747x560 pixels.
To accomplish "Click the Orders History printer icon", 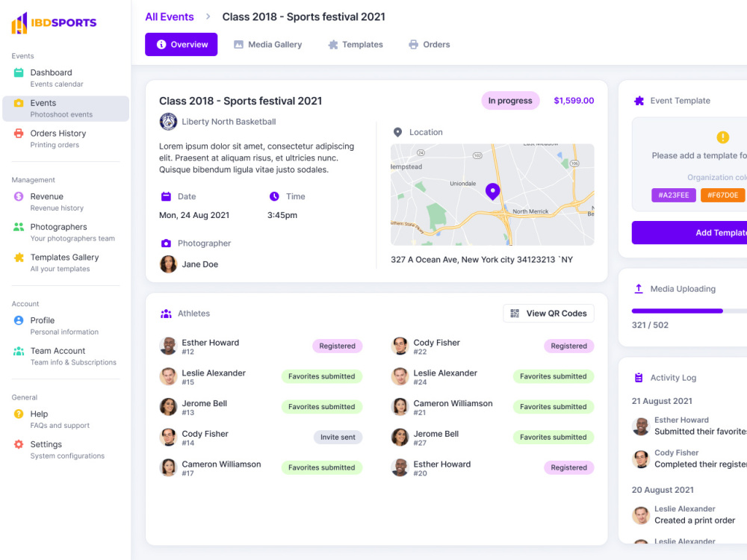I will (19, 134).
